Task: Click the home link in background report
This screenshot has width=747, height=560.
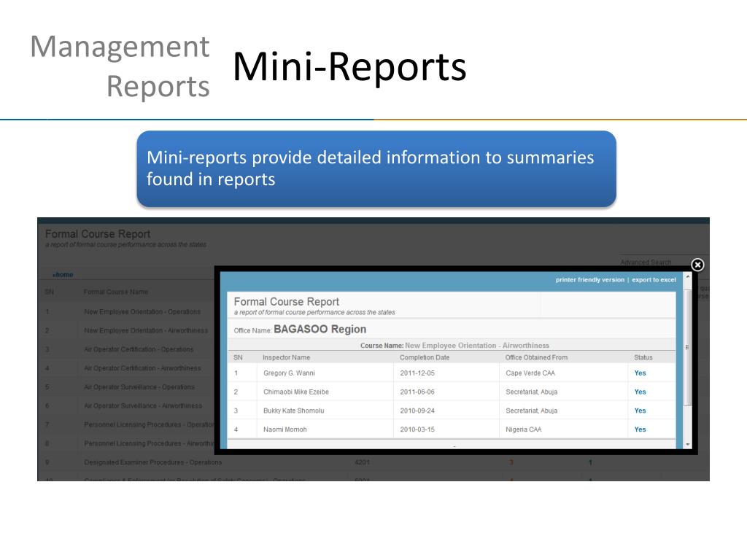Action: [x=63, y=275]
